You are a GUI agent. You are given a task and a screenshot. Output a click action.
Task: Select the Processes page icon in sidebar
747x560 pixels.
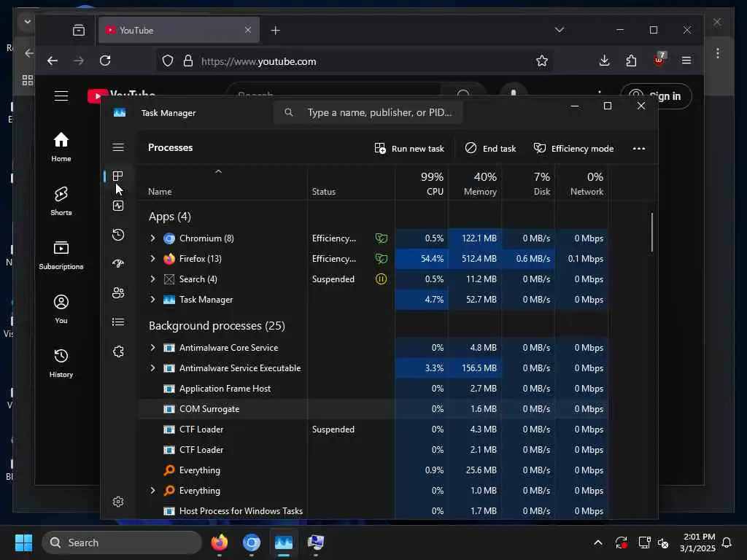coord(118,176)
